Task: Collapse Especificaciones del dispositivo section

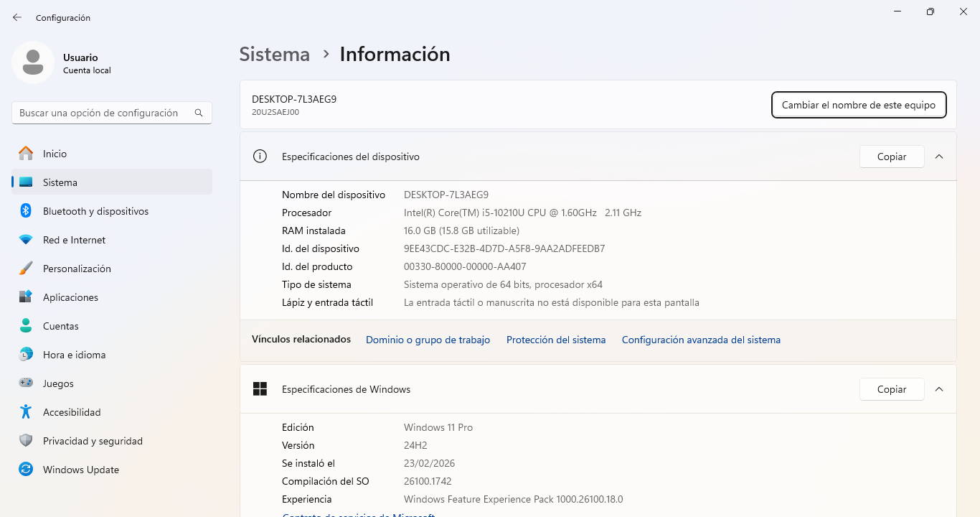Action: [x=939, y=157]
